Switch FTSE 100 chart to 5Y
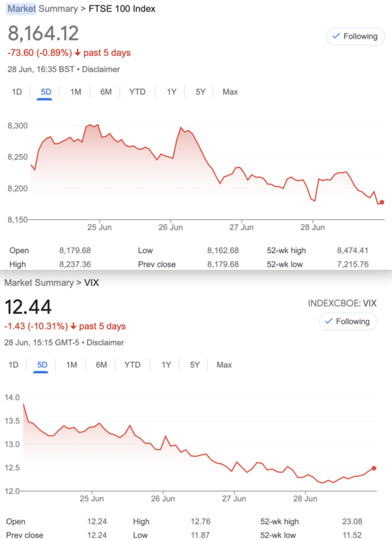Image resolution: width=392 pixels, height=540 pixels. (200, 92)
